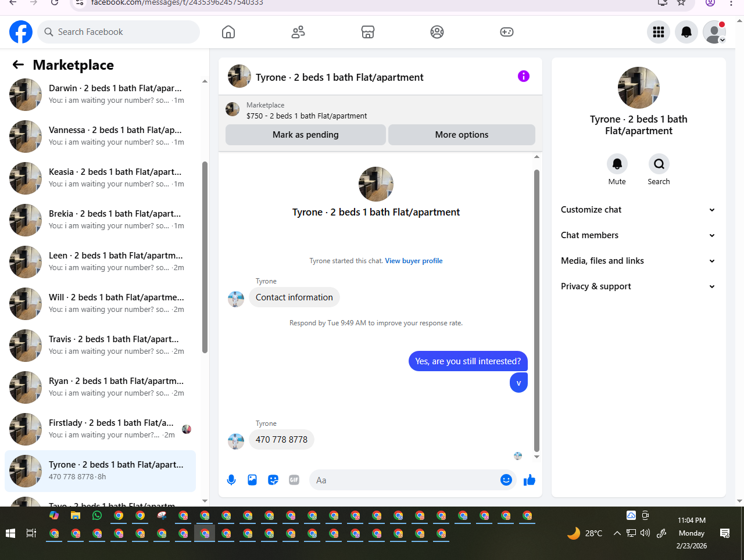Select the Tyrone conversation in list
The height and width of the screenshot is (560, 744).
pos(100,471)
